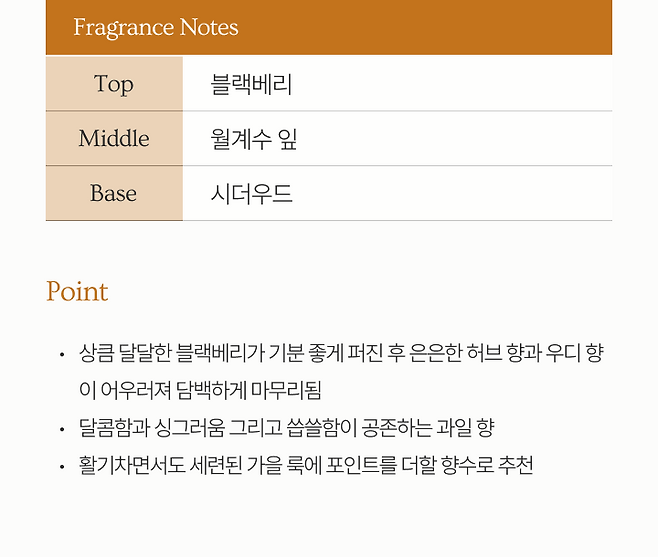Select the Top row label cell

tap(113, 84)
